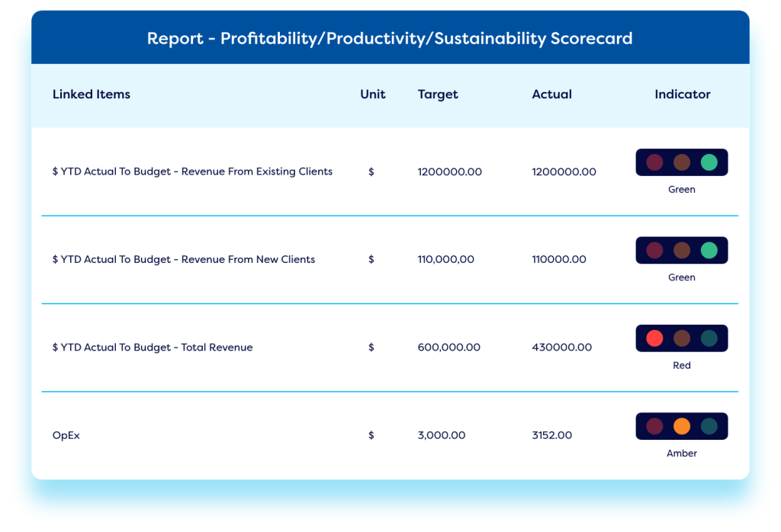
Task: Select the OpEx linked item
Action: 66,435
